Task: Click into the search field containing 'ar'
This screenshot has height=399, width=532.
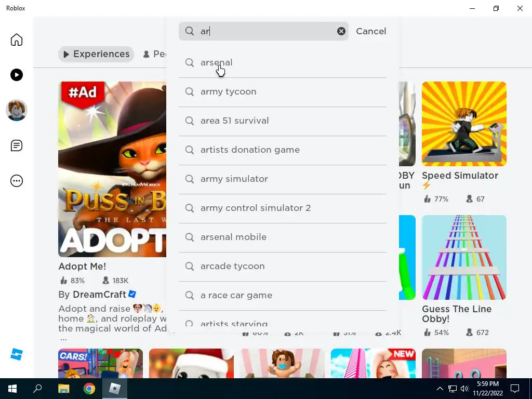Action: (x=263, y=31)
